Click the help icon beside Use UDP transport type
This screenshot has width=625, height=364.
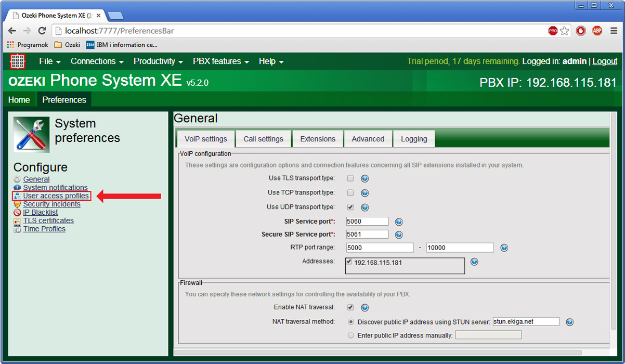coord(365,207)
